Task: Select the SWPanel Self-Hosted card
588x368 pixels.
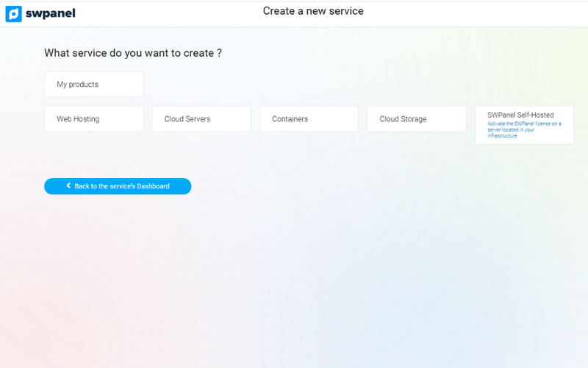Action: 524,125
